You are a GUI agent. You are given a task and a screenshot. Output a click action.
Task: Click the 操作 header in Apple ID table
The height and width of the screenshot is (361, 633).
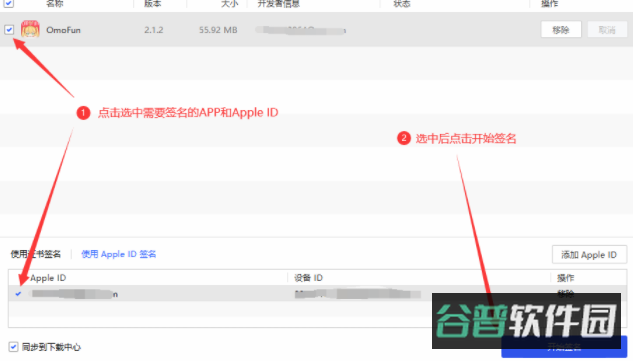(565, 278)
